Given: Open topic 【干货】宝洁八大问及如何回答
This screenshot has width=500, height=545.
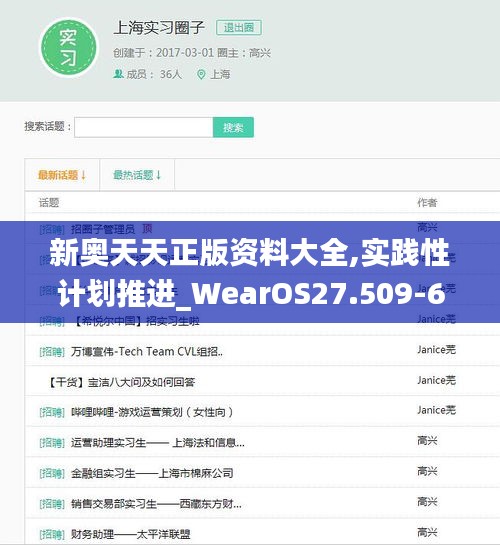Looking at the screenshot, I should click(121, 382).
